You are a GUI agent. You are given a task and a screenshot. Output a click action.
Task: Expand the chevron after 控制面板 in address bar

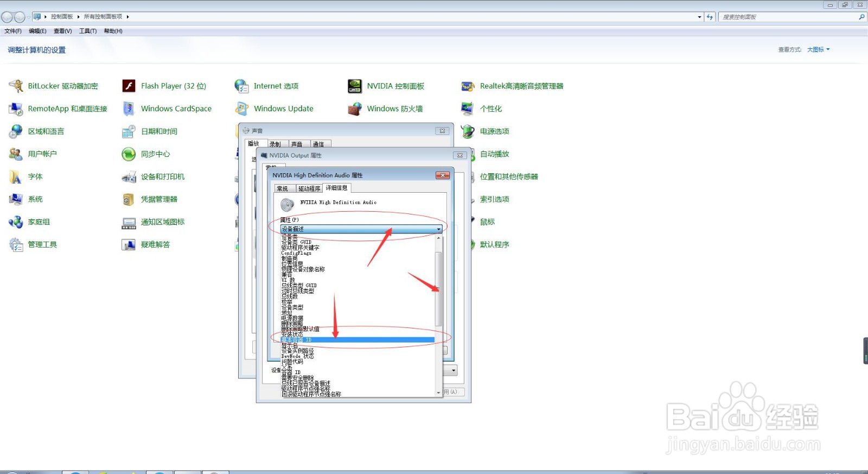click(78, 17)
